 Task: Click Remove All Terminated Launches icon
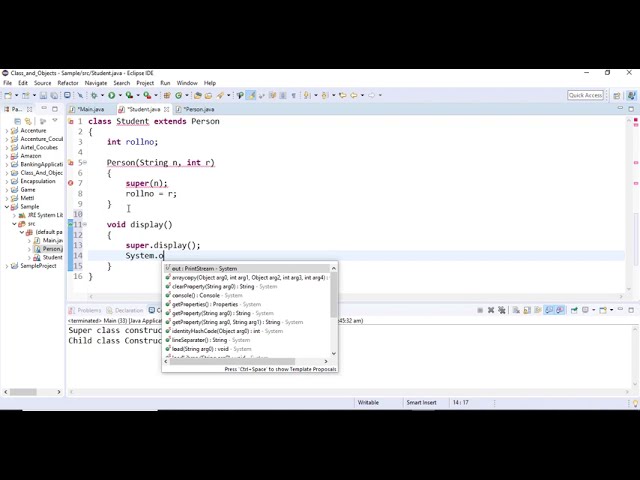point(502,310)
